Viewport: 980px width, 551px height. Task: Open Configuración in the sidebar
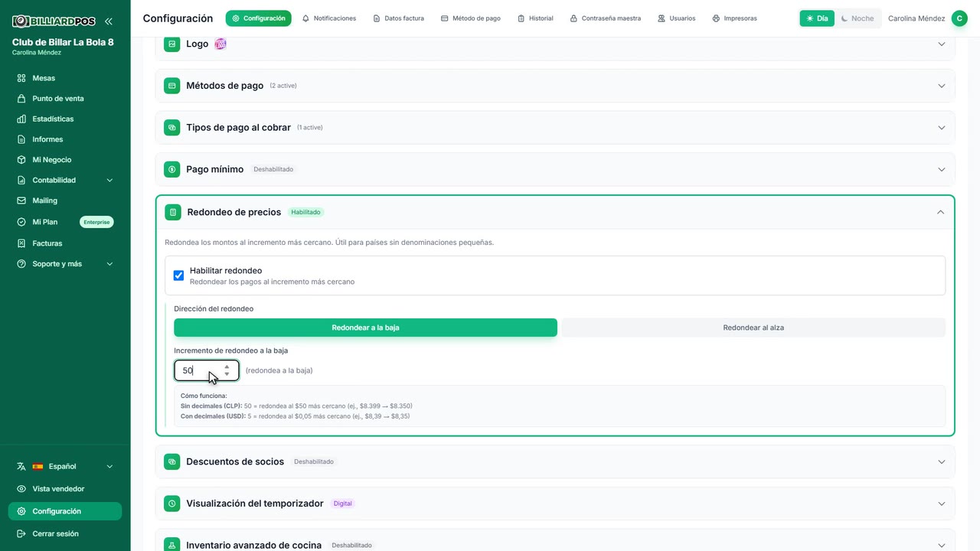(x=65, y=511)
